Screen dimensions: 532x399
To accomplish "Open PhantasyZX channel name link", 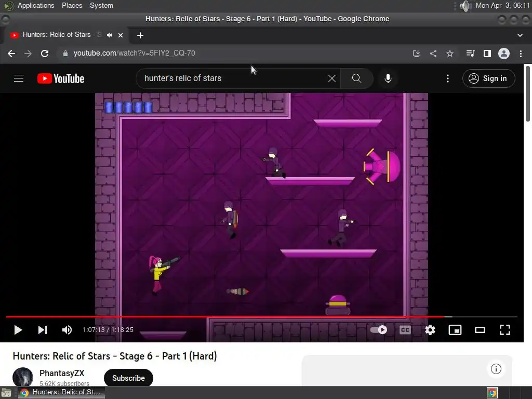I will pyautogui.click(x=62, y=373).
